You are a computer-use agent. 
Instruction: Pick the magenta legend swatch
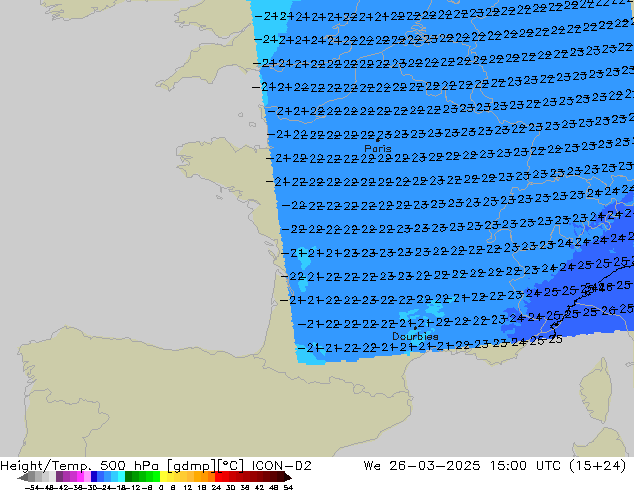[x=80, y=477]
